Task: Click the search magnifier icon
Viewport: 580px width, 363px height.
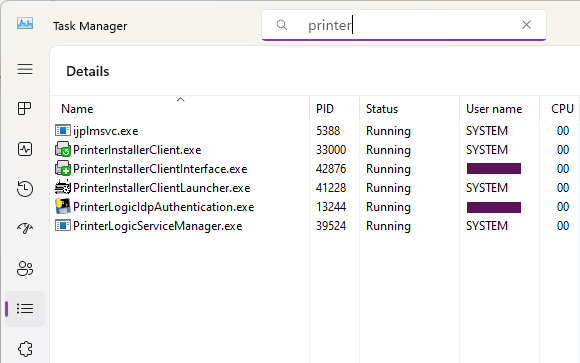Action: point(282,25)
